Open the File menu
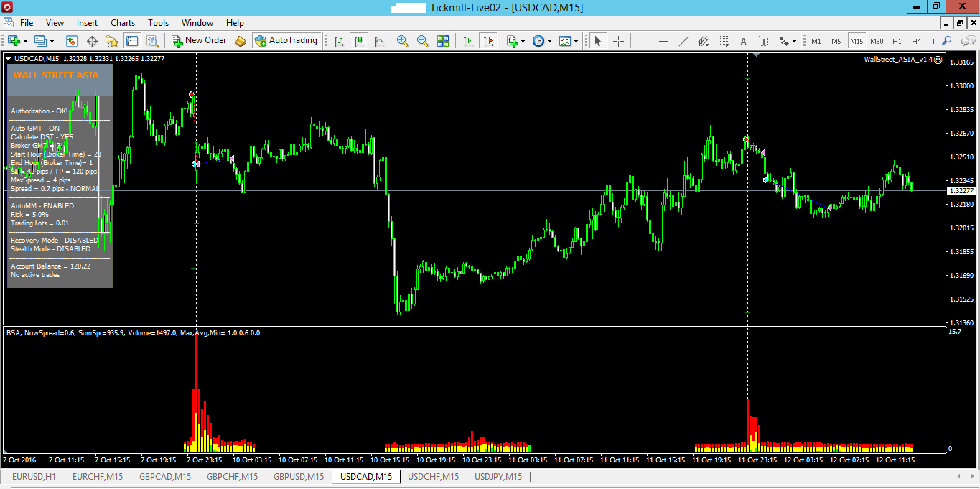980x489 pixels. click(x=27, y=23)
